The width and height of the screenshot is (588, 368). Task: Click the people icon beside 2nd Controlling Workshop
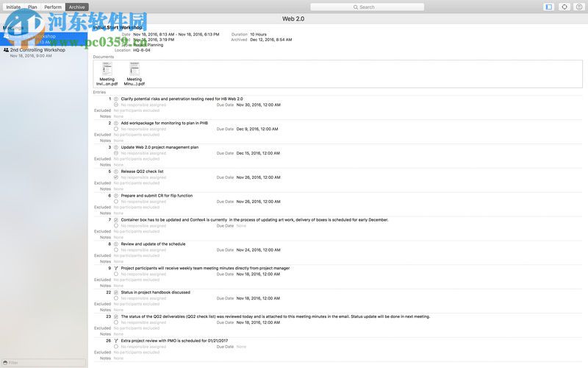pos(6,49)
